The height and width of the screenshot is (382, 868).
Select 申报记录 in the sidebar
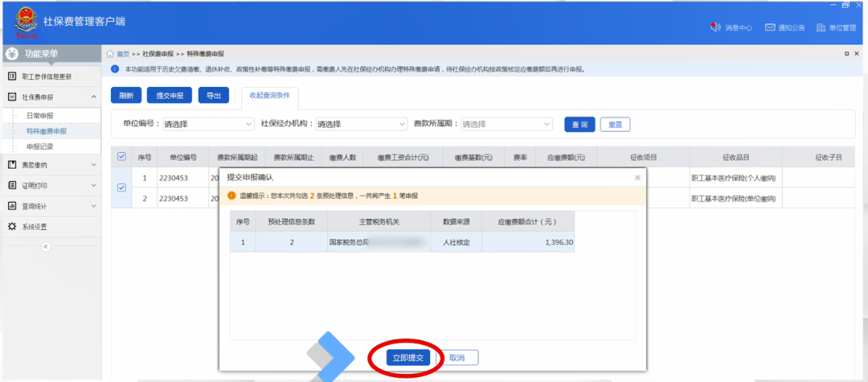(x=40, y=147)
